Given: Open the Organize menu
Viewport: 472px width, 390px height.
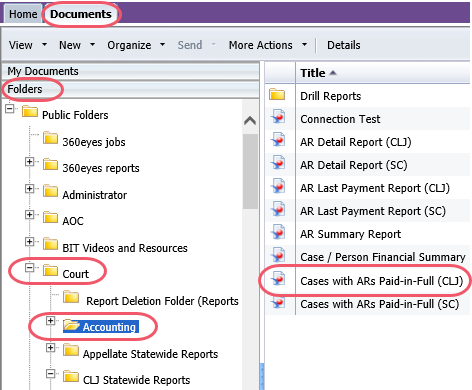Looking at the screenshot, I should 136,45.
